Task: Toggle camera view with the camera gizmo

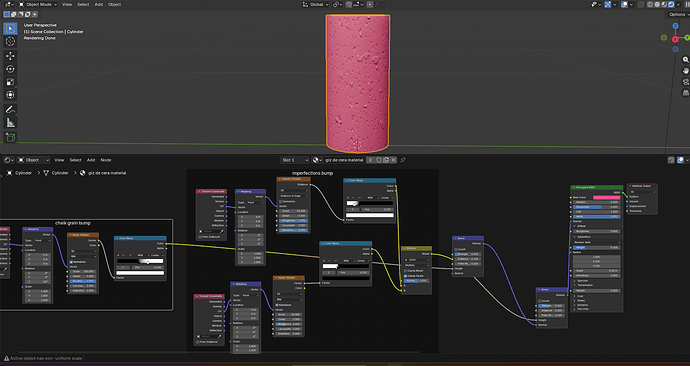Action: [x=686, y=82]
